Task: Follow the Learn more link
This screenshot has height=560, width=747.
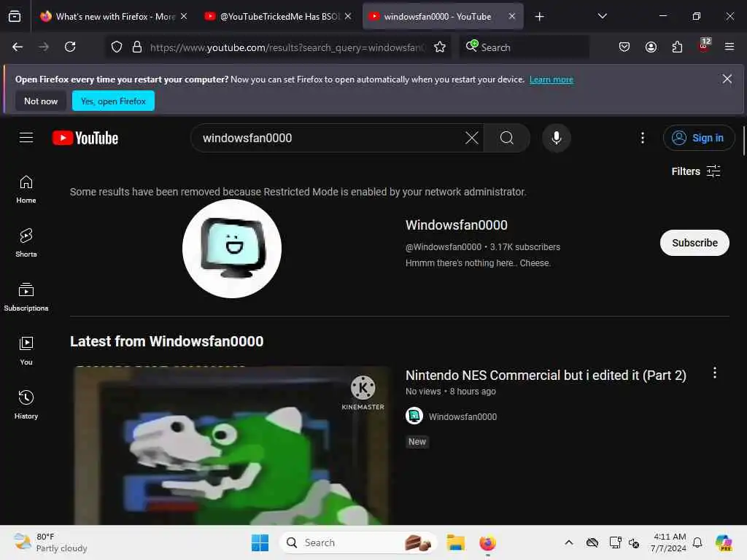Action: coord(551,79)
